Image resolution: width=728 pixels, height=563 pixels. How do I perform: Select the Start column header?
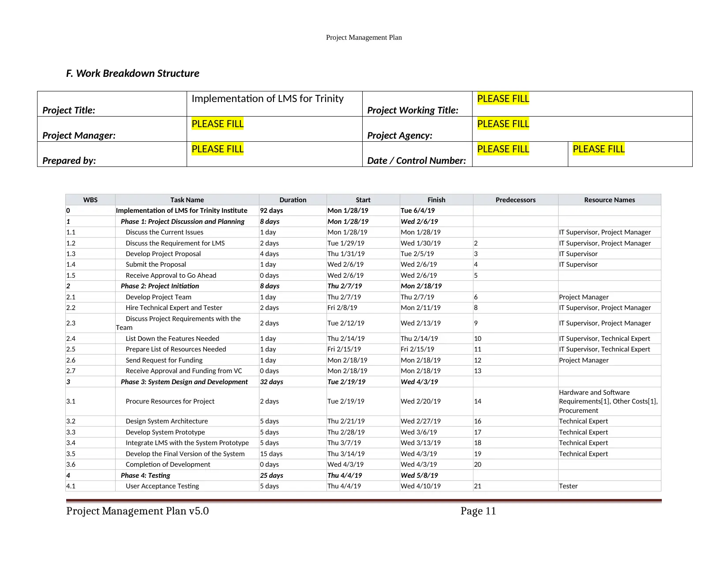(x=363, y=200)
